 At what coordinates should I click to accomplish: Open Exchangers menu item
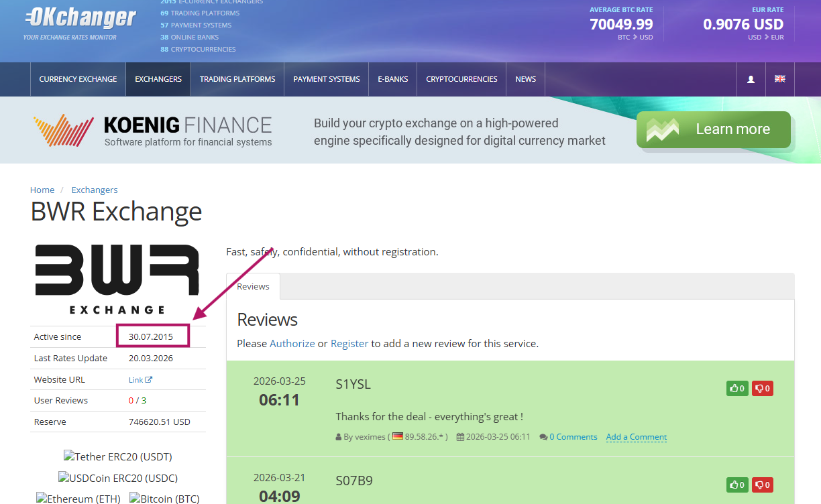tap(158, 79)
